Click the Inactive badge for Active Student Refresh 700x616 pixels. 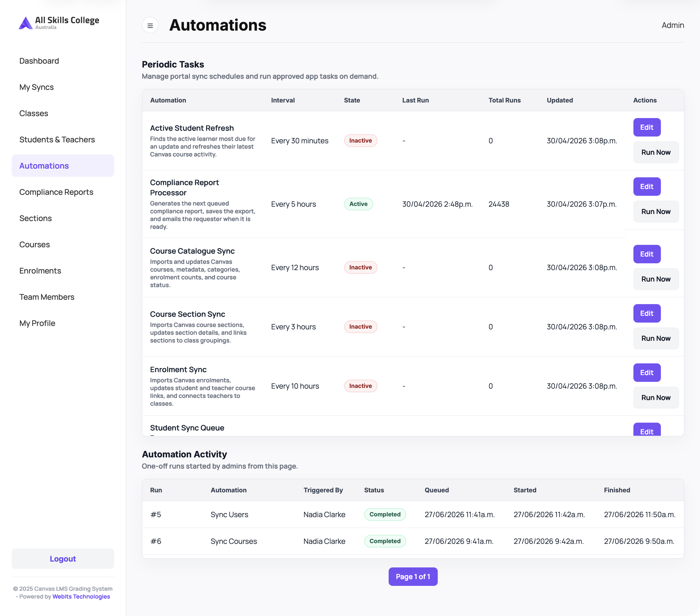coord(360,141)
